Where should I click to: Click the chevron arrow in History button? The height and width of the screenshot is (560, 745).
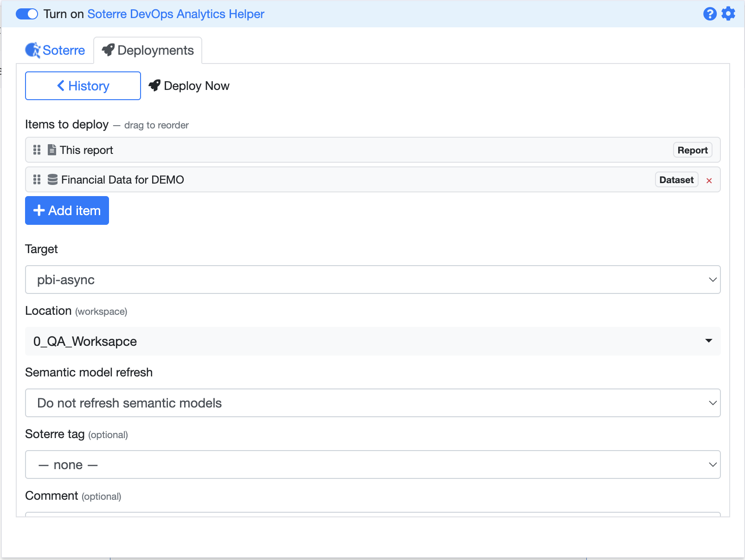tap(61, 86)
